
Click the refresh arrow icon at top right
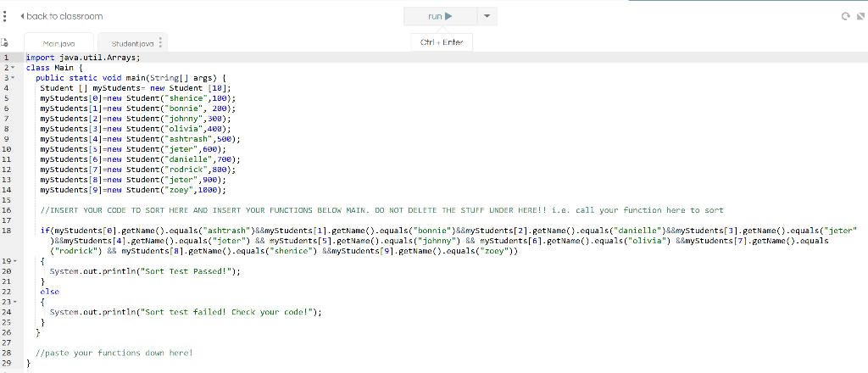(845, 17)
